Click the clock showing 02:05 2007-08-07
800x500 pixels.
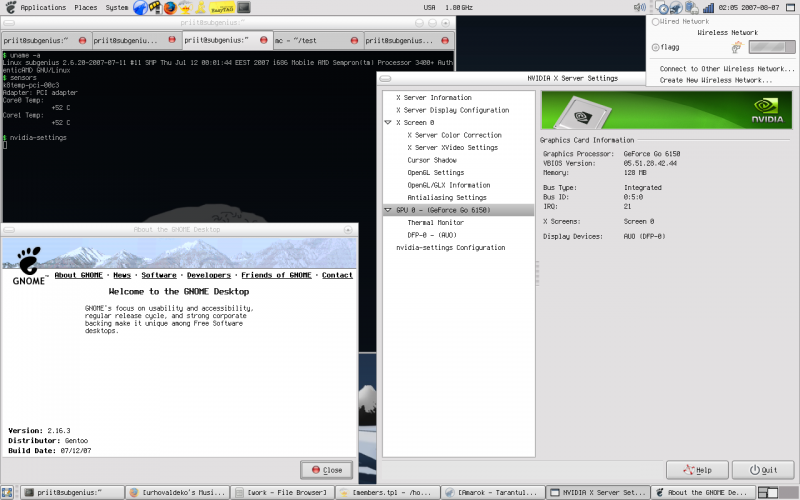click(x=749, y=8)
